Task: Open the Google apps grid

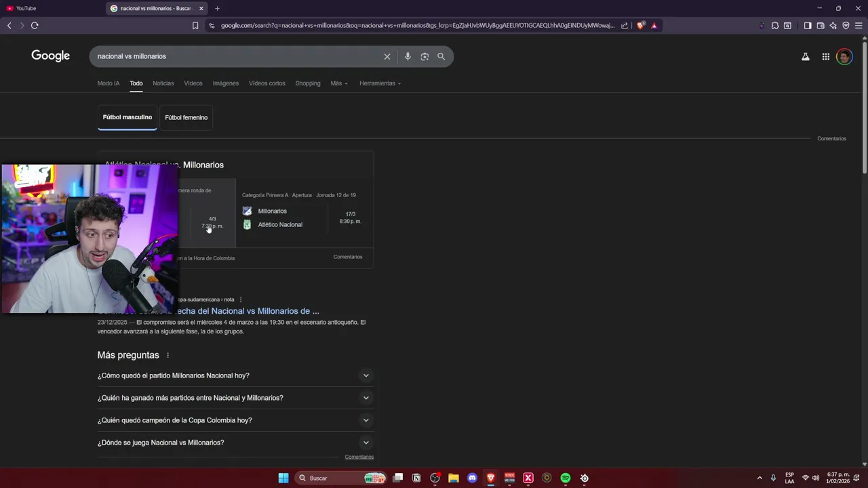Action: 826,57
